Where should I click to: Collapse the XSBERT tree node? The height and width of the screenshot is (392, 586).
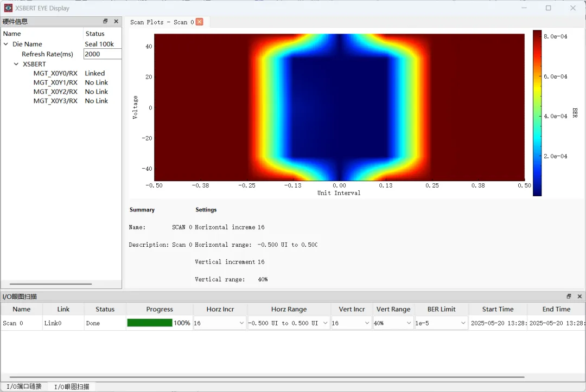point(16,64)
